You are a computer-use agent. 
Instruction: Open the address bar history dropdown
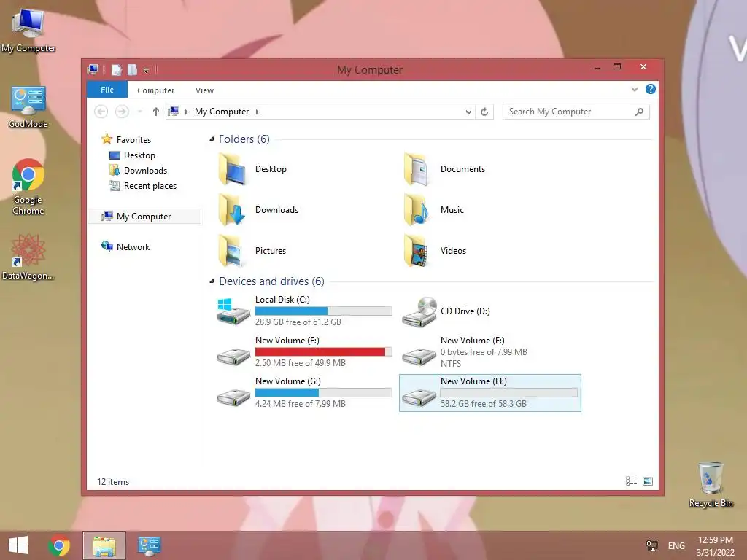coord(468,112)
